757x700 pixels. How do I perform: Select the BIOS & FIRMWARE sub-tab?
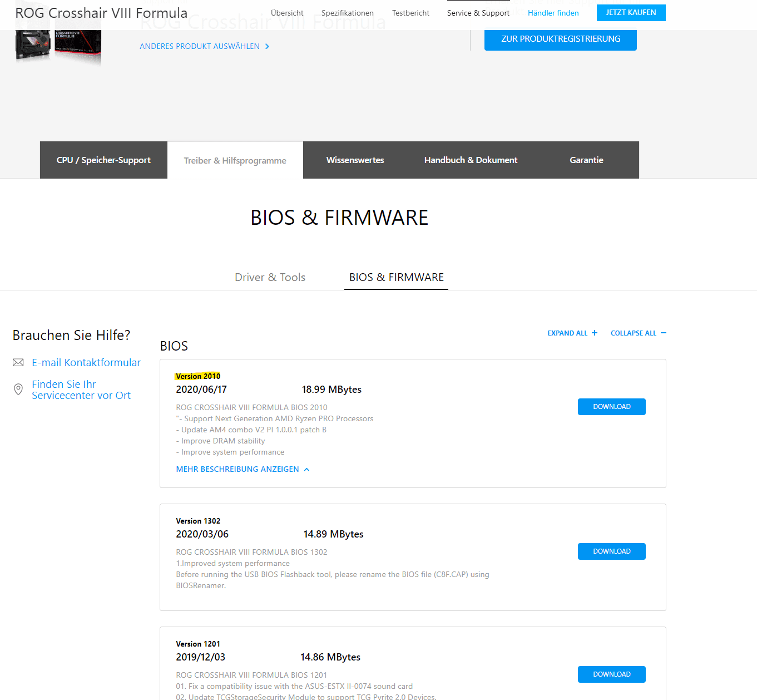(397, 277)
